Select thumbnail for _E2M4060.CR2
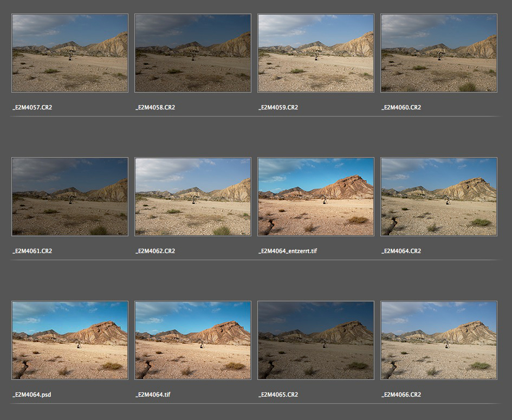The width and height of the screenshot is (512, 420). pos(439,53)
